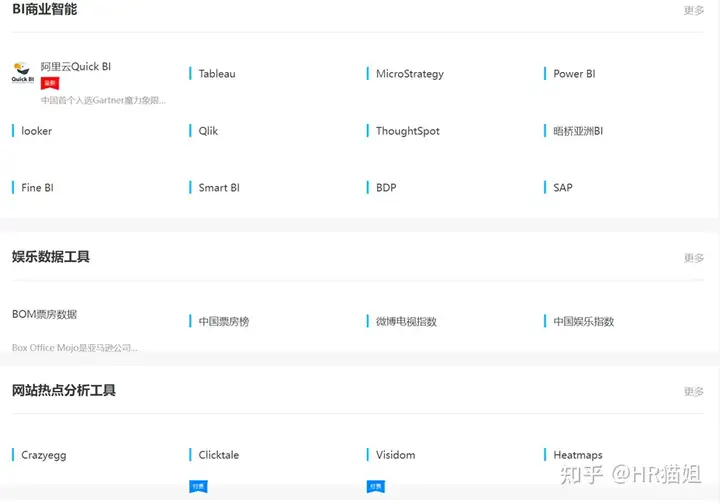Click the SAP entry
This screenshot has height=504, width=720.
(x=563, y=188)
